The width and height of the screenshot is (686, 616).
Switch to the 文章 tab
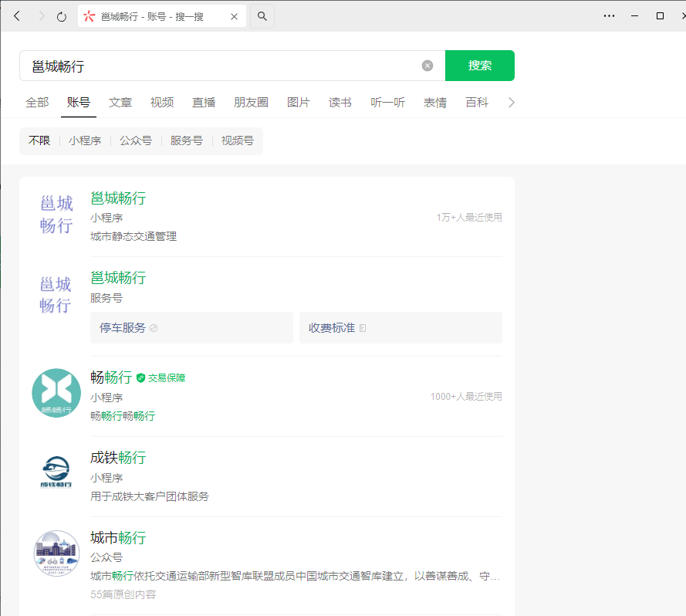click(x=120, y=103)
